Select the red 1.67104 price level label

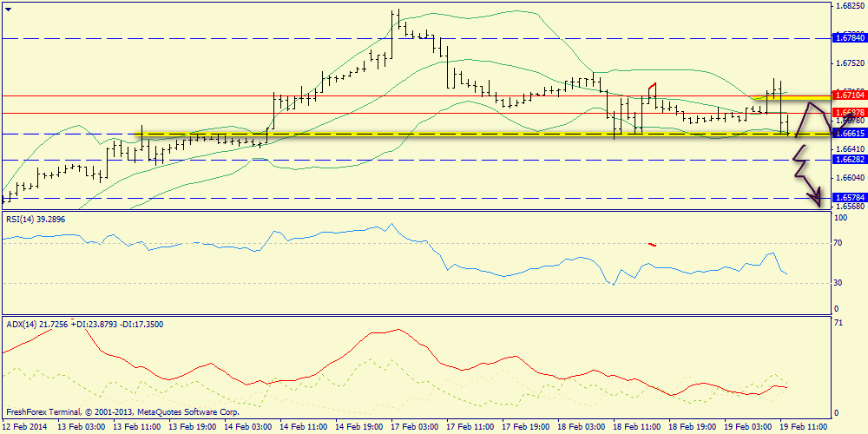click(849, 95)
